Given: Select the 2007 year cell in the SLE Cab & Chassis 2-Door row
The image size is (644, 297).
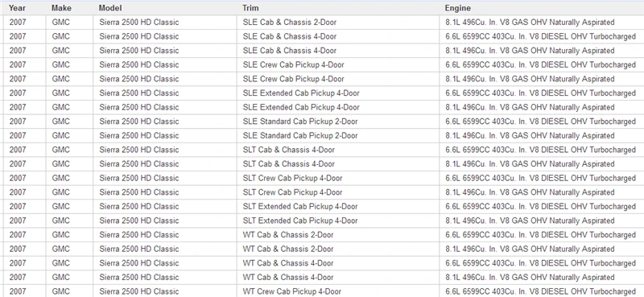Looking at the screenshot, I should 25,23.
